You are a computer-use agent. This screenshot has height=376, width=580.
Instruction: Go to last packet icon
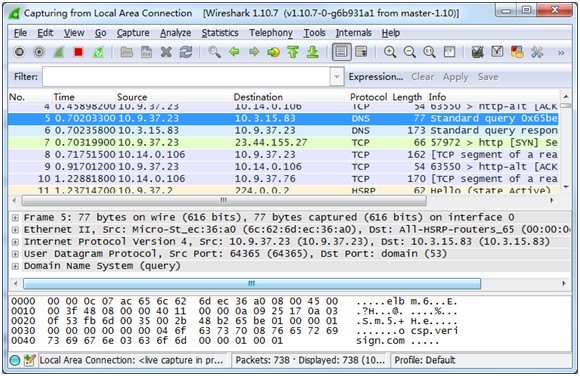313,52
